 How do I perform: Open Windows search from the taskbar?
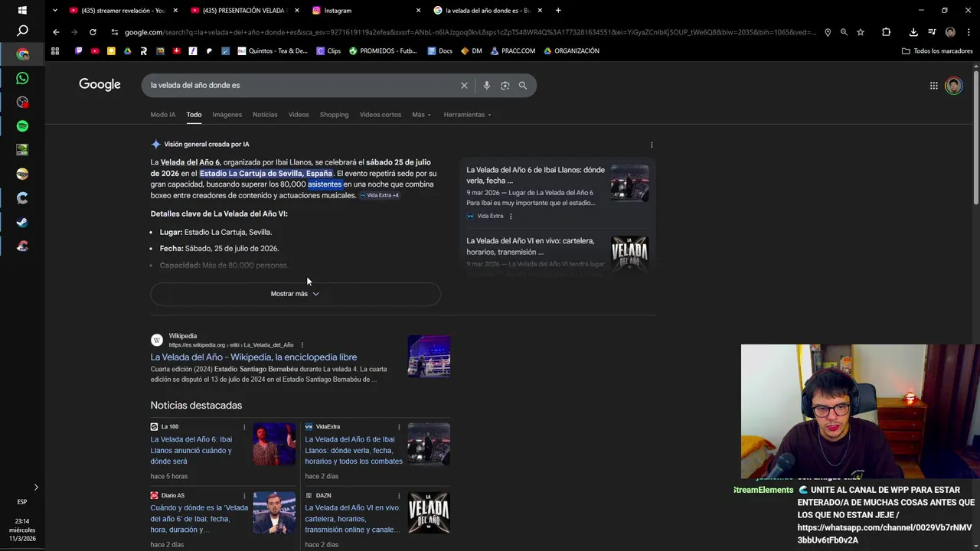click(x=22, y=31)
